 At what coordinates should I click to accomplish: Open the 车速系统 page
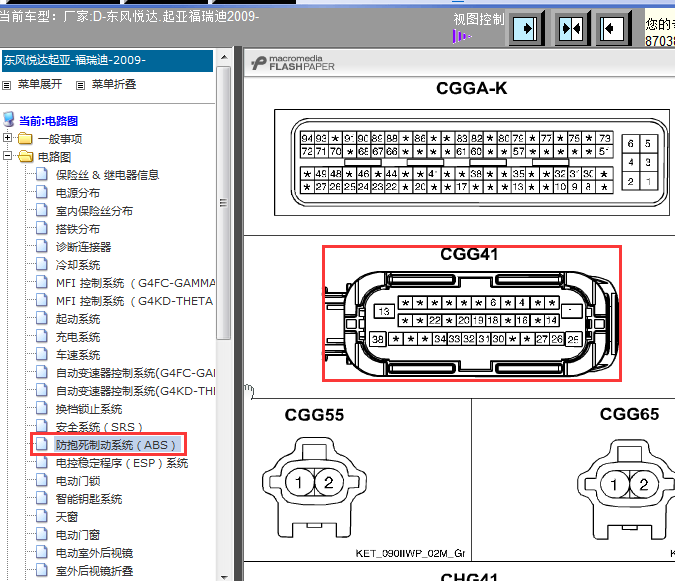(x=78, y=355)
